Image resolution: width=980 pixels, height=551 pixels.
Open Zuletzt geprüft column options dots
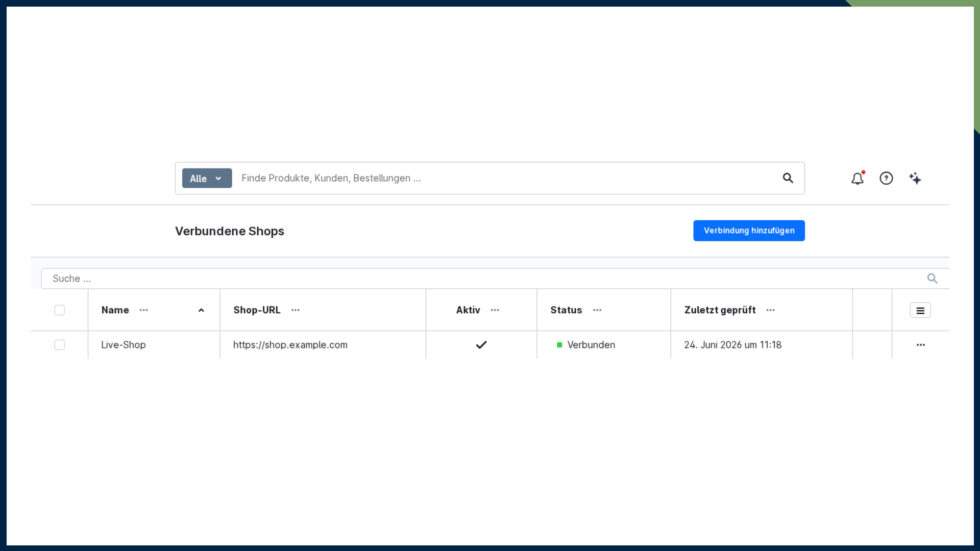pos(771,310)
